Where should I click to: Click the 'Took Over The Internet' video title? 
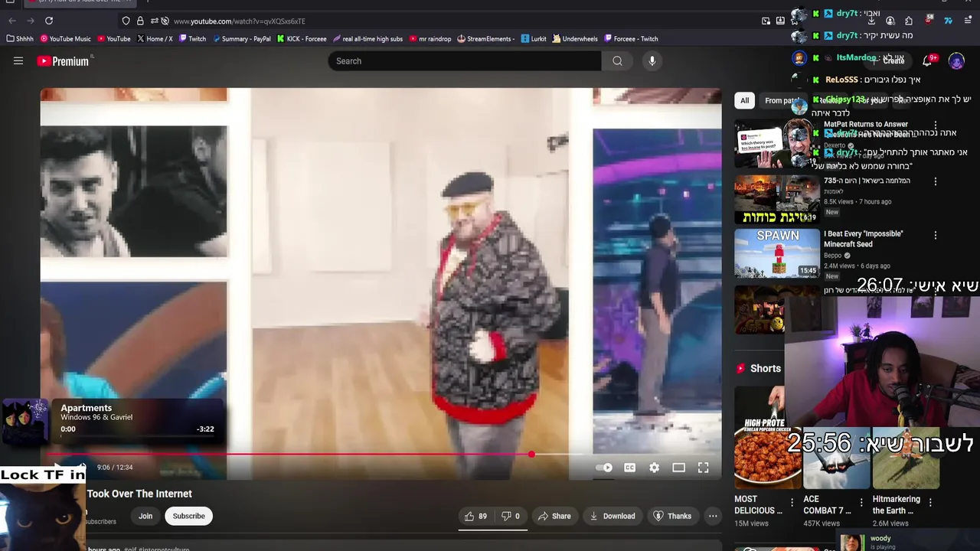[x=139, y=494]
